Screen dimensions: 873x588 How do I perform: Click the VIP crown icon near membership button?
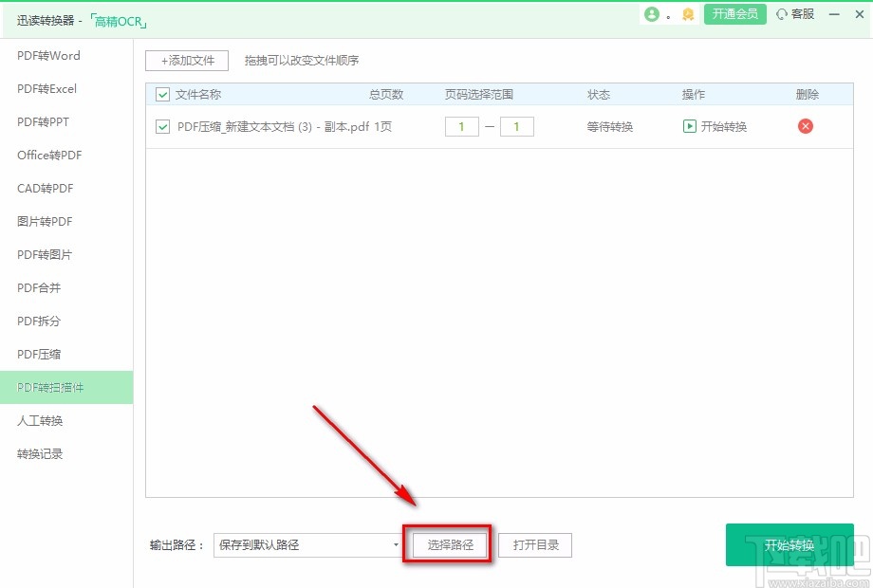687,15
